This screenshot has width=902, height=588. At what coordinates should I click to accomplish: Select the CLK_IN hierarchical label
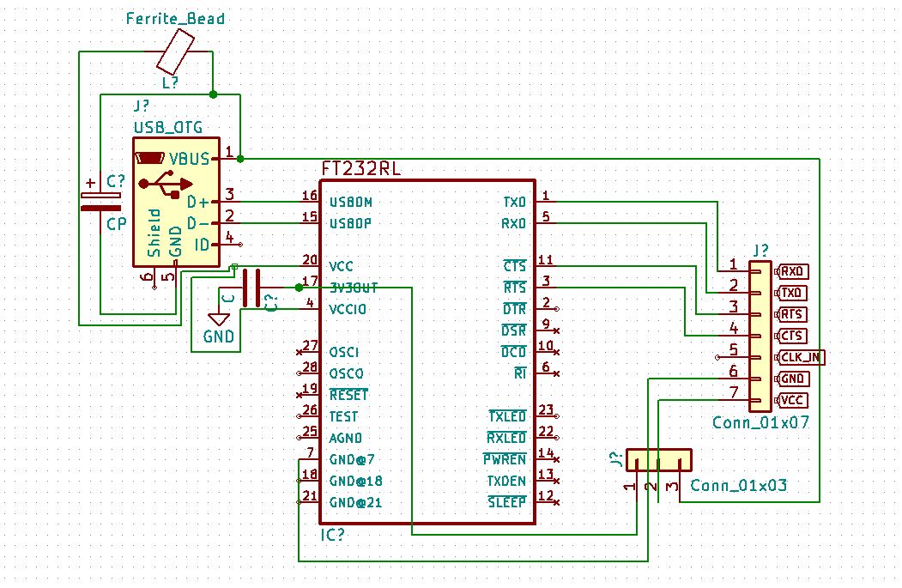[800, 357]
